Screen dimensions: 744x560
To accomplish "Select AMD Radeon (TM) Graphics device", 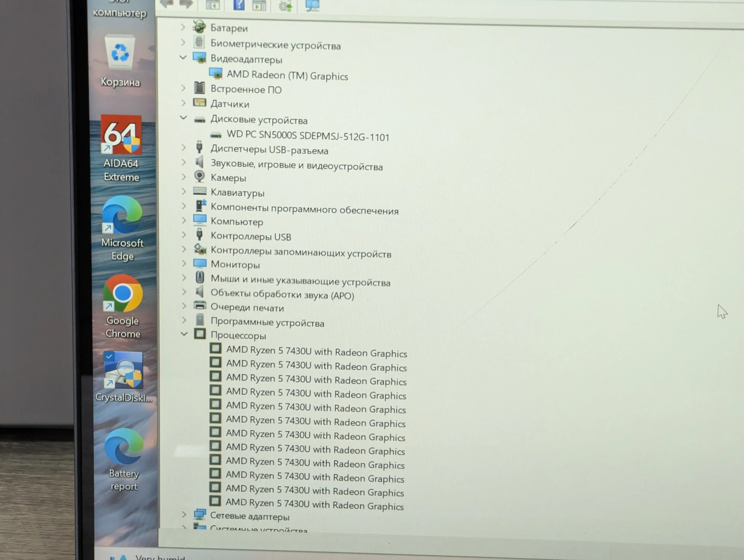I will 287,75.
